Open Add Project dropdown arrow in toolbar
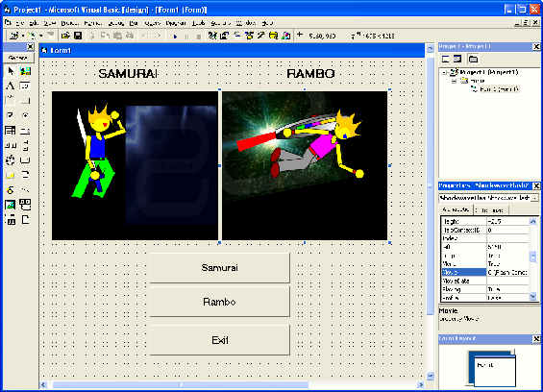This screenshot has width=543, height=392. (x=23, y=36)
